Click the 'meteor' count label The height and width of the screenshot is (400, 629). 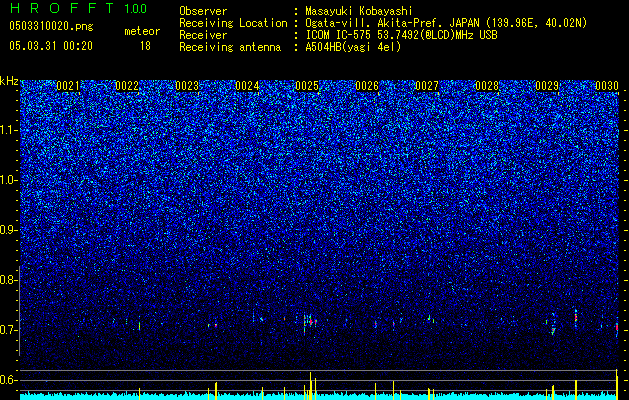tap(142, 31)
